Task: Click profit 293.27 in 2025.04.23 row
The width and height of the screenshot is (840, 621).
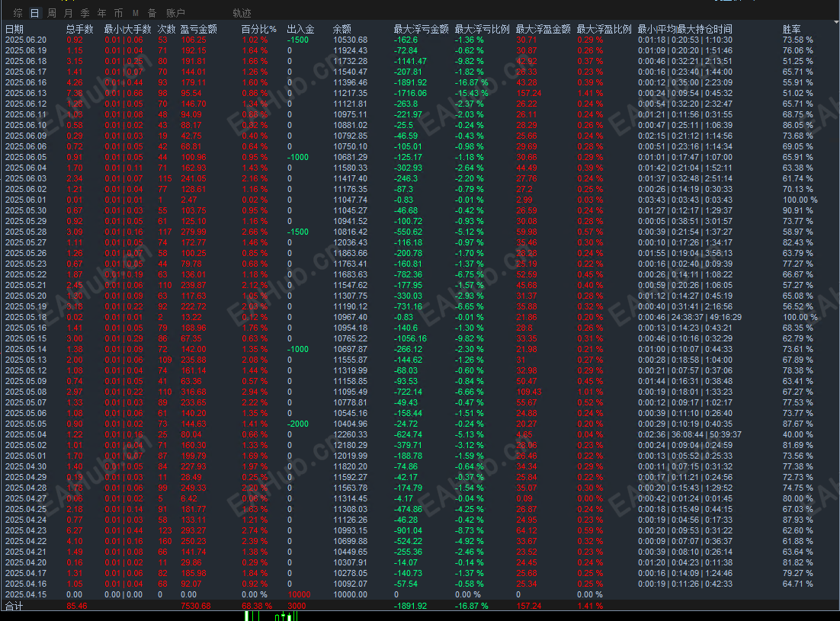Action: tap(194, 530)
